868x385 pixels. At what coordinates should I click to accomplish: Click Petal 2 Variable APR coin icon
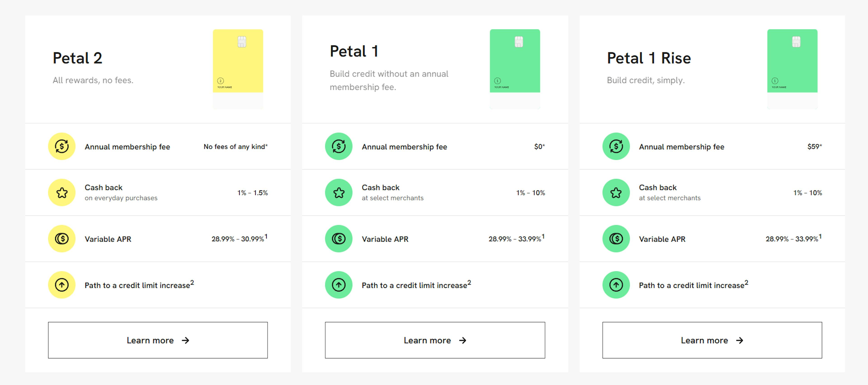click(x=62, y=239)
